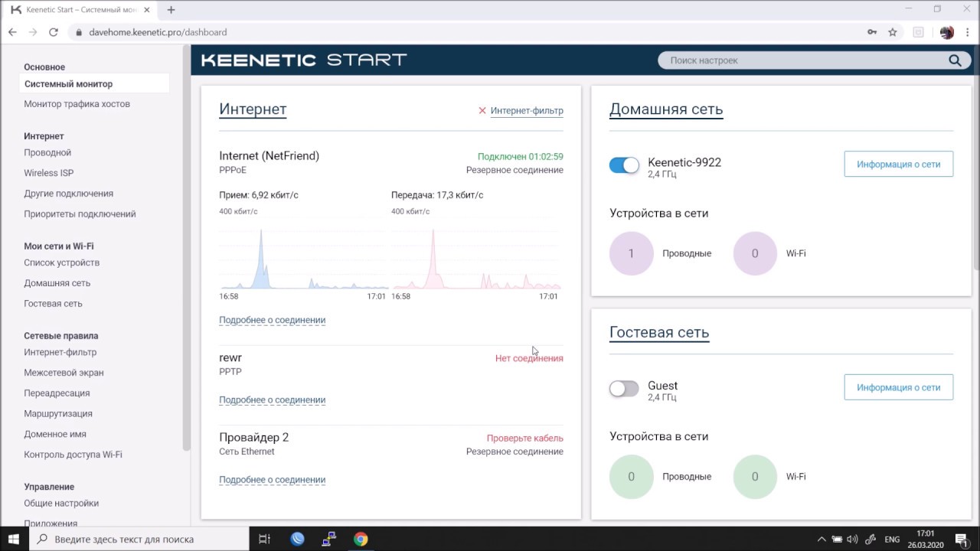Open Task View on the taskbar
Screen dimensions: 980x551
coord(264,539)
